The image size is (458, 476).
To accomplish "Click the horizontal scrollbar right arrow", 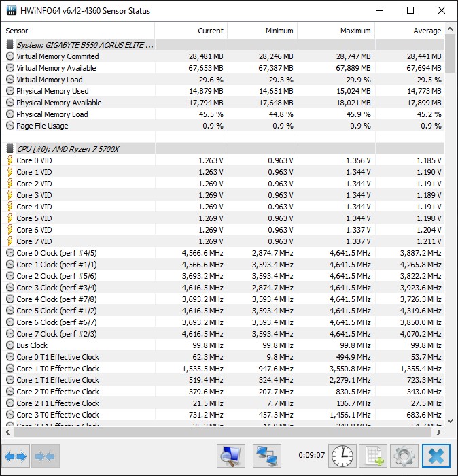I will coord(439,432).
